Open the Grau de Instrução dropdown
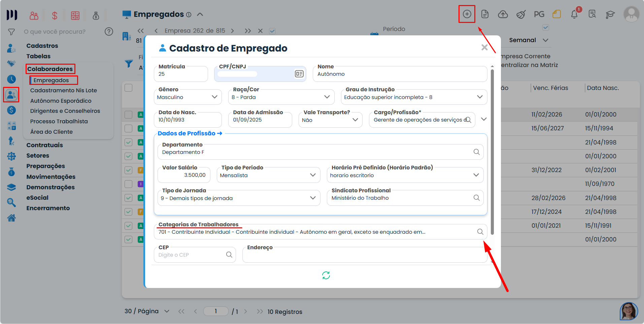 coord(414,97)
